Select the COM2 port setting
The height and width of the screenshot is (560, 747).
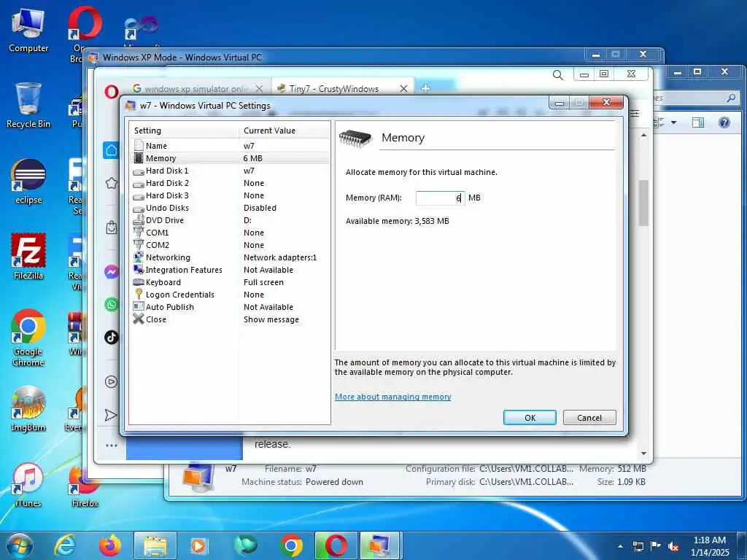point(230,245)
